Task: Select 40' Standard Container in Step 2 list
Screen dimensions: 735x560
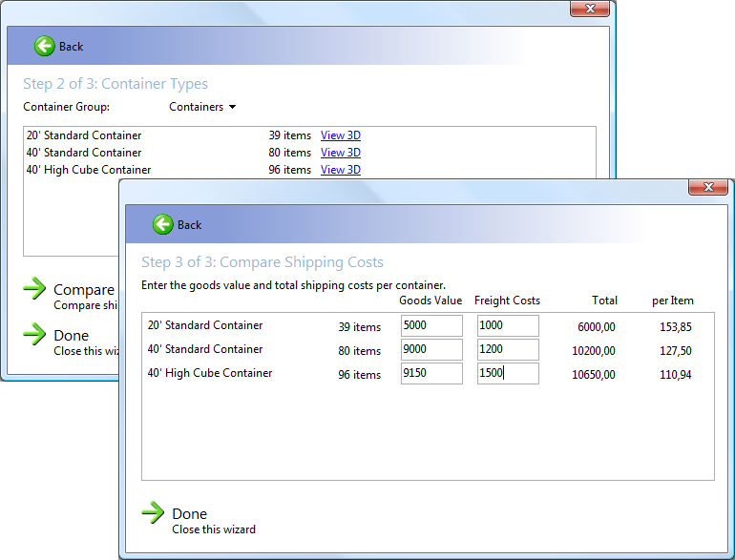Action: click(84, 153)
